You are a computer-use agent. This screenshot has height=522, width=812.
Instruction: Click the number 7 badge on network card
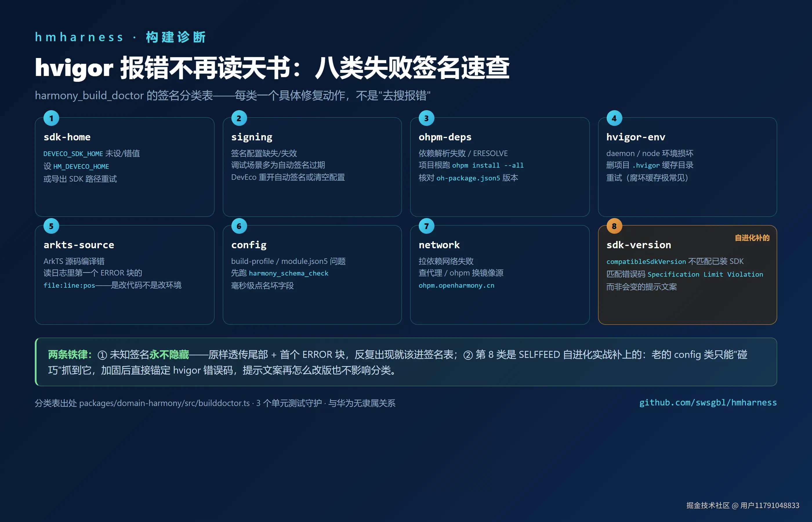click(426, 226)
